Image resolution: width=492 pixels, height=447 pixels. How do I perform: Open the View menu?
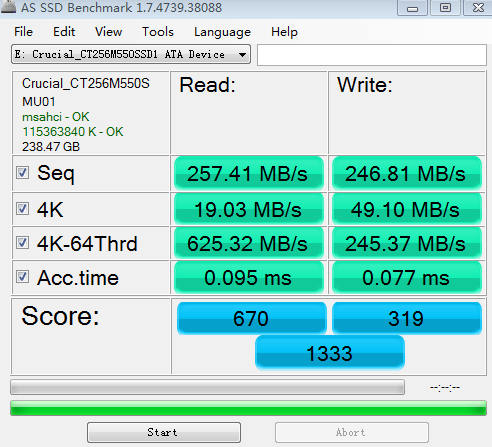108,32
